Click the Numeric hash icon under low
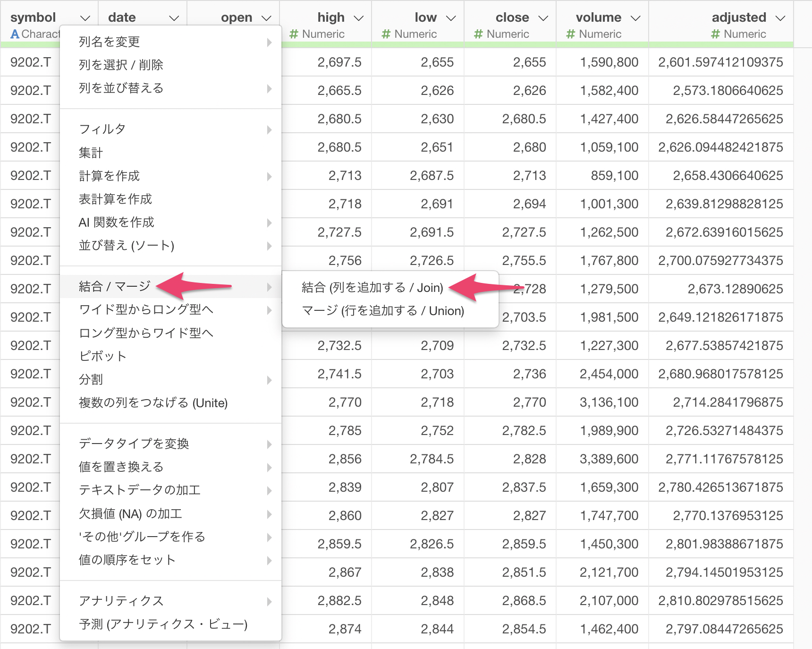Viewport: 812px width, 649px height. (386, 34)
